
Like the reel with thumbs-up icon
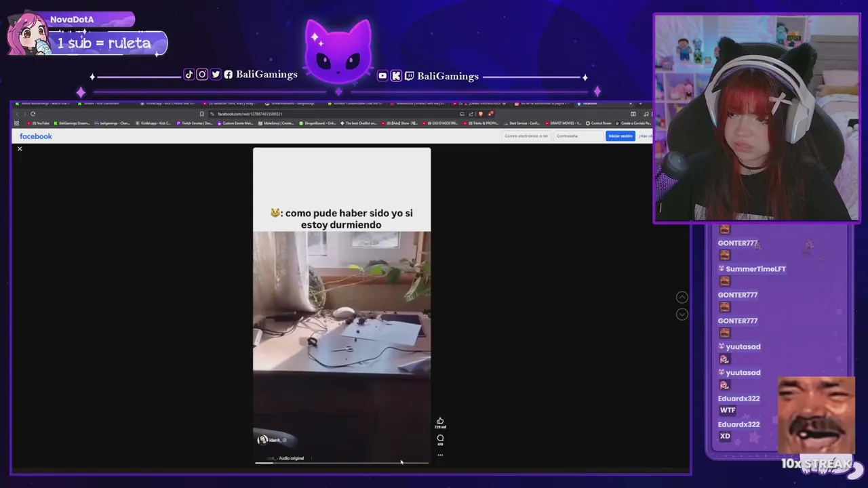440,421
